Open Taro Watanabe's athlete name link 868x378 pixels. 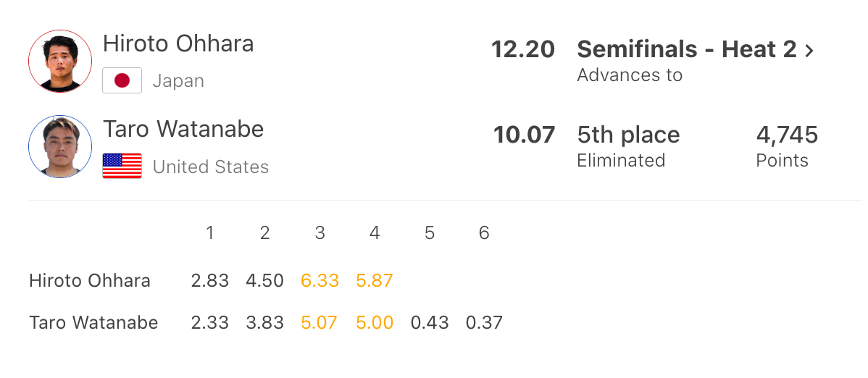pyautogui.click(x=183, y=130)
